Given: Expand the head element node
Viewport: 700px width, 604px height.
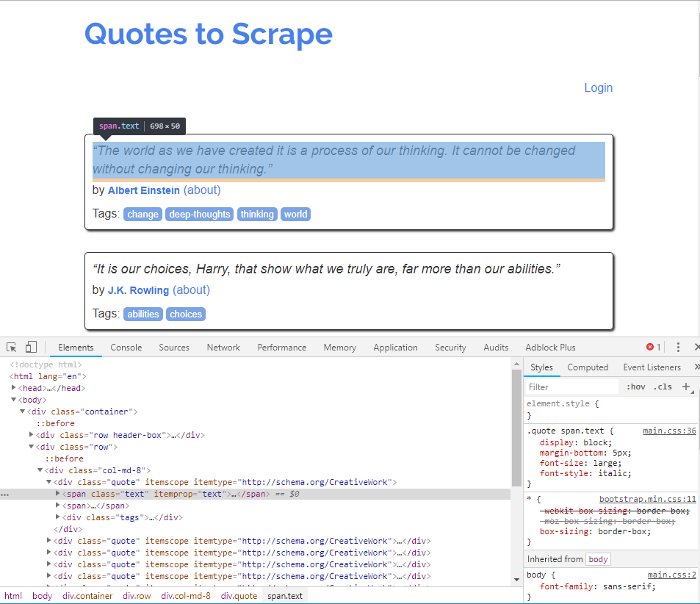Looking at the screenshot, I should click(13, 388).
